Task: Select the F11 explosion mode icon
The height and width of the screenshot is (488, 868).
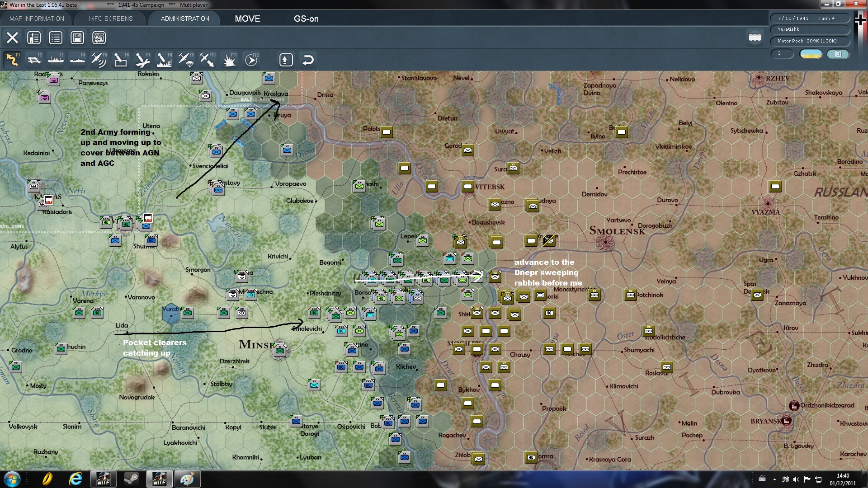Action: click(229, 60)
